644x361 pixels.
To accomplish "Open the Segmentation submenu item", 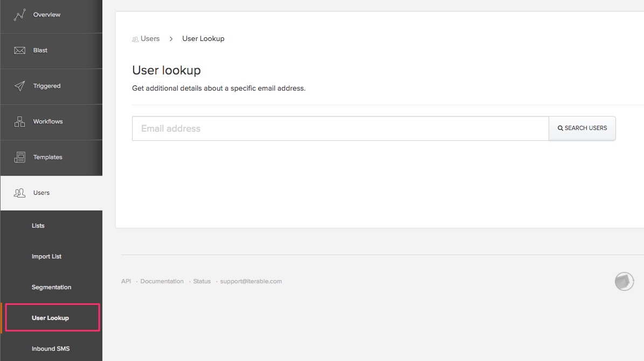I will click(51, 287).
